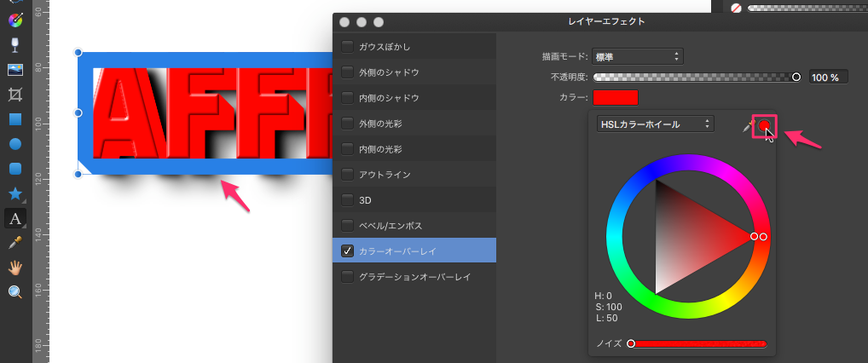Select the Artistic Text tool
This screenshot has height=363, width=868.
(14, 218)
